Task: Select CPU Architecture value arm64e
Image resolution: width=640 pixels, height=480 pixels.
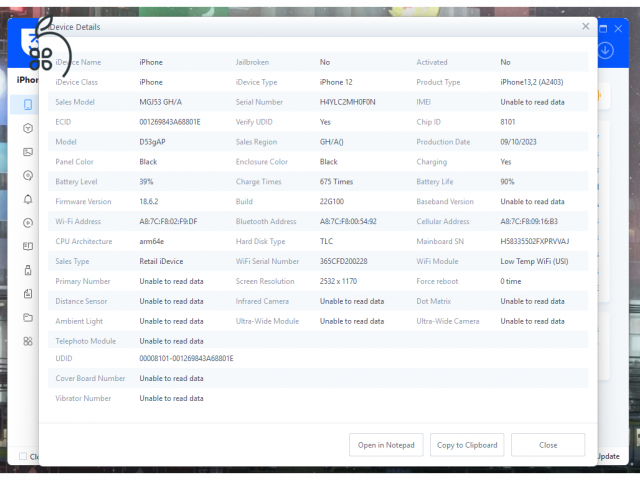Action: 151,242
